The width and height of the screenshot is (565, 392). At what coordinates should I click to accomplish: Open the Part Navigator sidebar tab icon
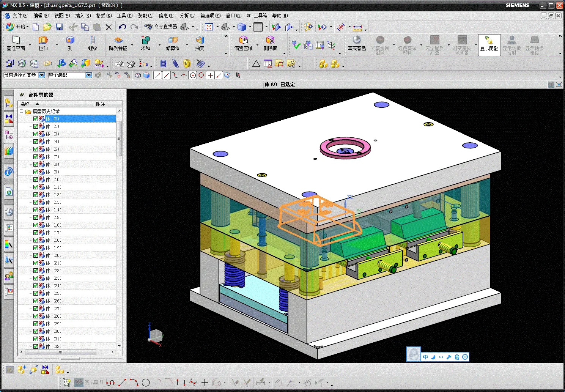click(9, 134)
